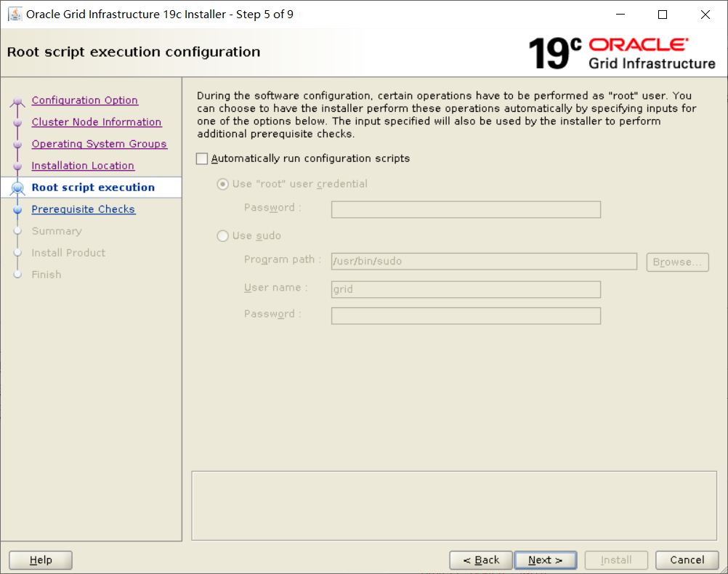This screenshot has height=574, width=728.
Task: Click the Oracle 19c Grid Infrastructure logo
Action: (x=622, y=53)
